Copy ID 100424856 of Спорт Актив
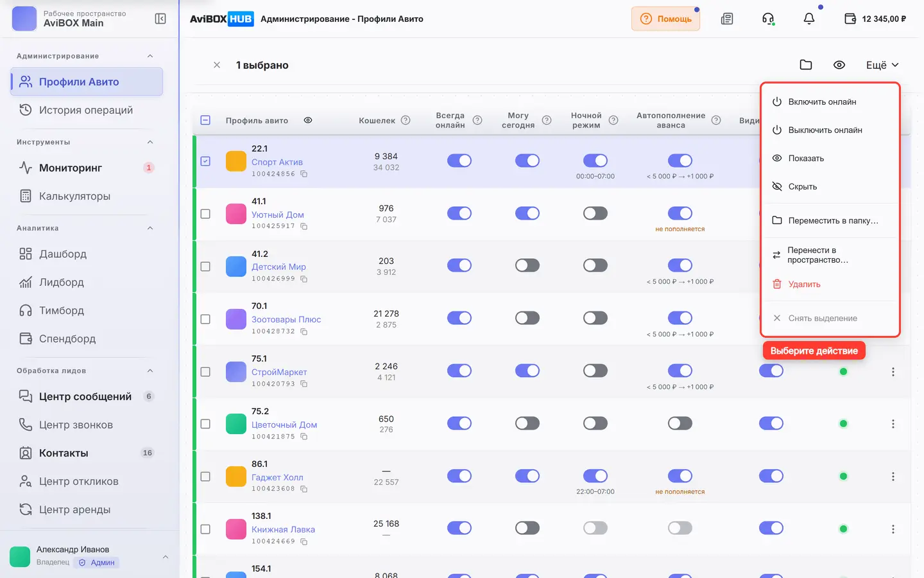This screenshot has width=924, height=578. point(304,174)
